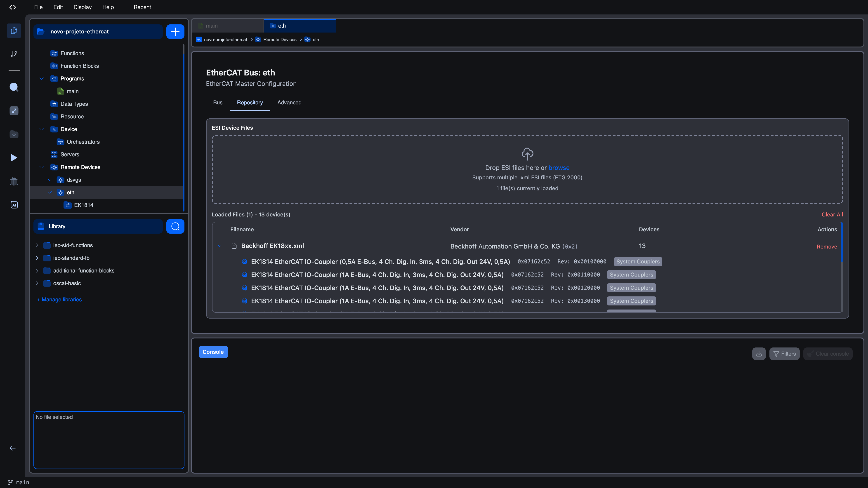The image size is (868, 488).
Task: Collapse the Remote Devices tree node
Action: tap(41, 167)
